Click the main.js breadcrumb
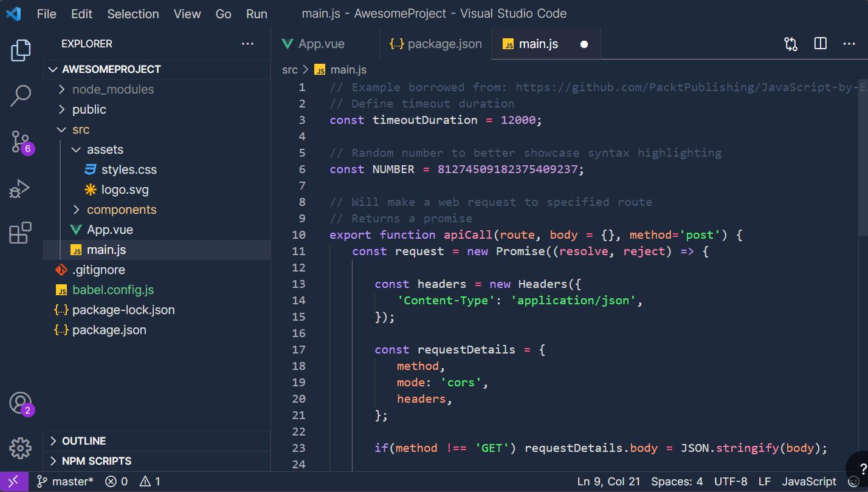The image size is (868, 492). click(x=340, y=70)
